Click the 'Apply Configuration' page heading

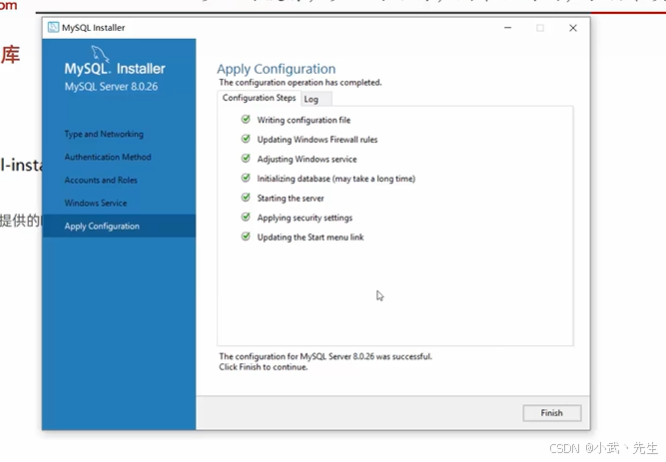coord(277,69)
